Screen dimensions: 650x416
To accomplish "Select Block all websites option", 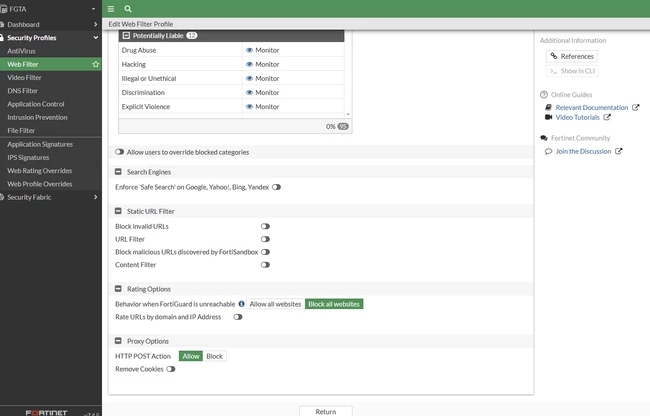I will pos(334,304).
